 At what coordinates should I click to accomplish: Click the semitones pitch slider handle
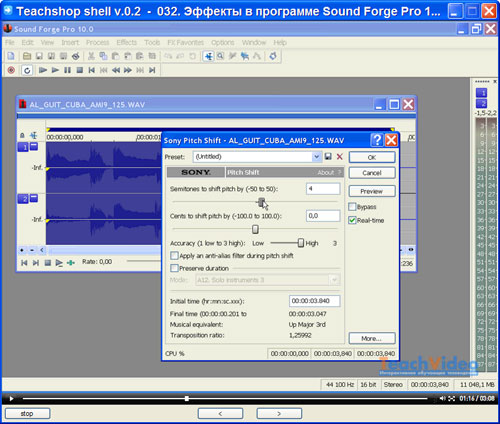coord(261,202)
